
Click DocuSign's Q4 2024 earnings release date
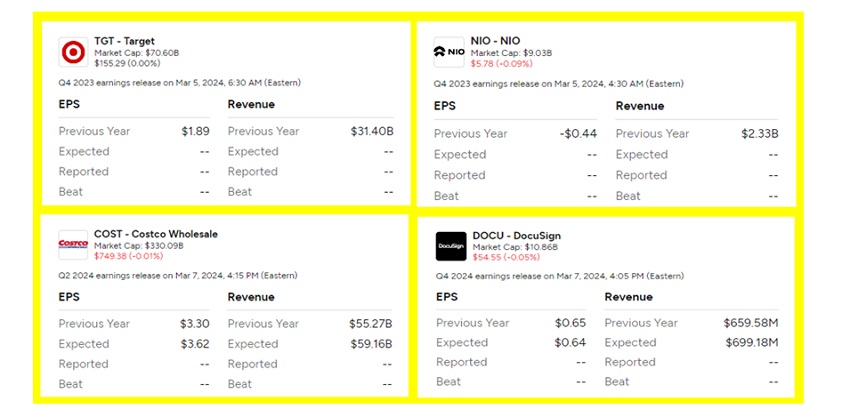point(560,276)
